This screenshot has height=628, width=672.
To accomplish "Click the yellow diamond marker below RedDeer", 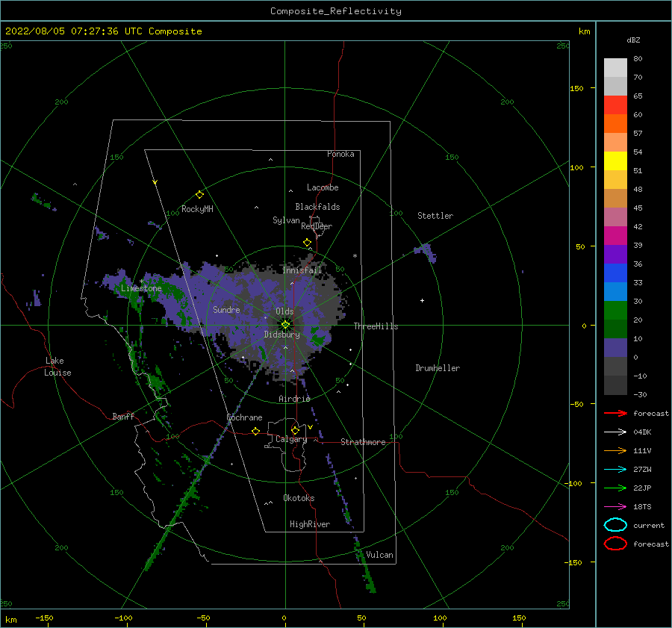I will 307,243.
